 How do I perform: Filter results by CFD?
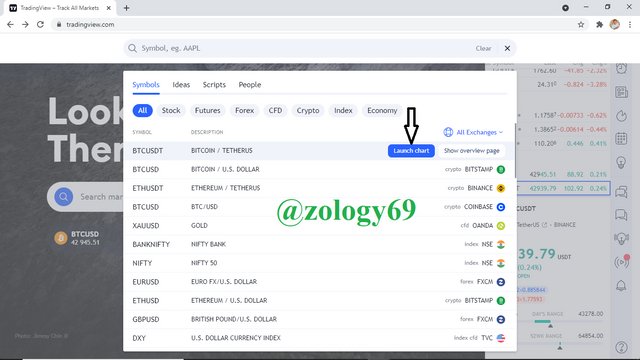point(275,111)
